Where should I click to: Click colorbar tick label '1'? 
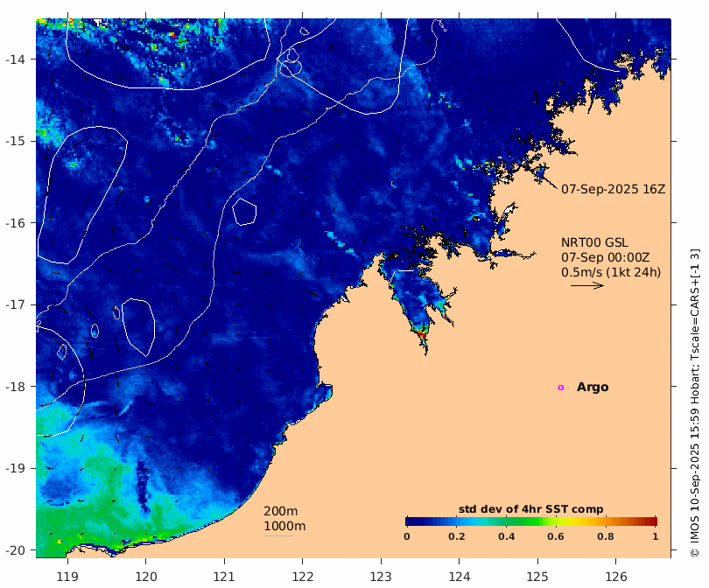coord(656,536)
